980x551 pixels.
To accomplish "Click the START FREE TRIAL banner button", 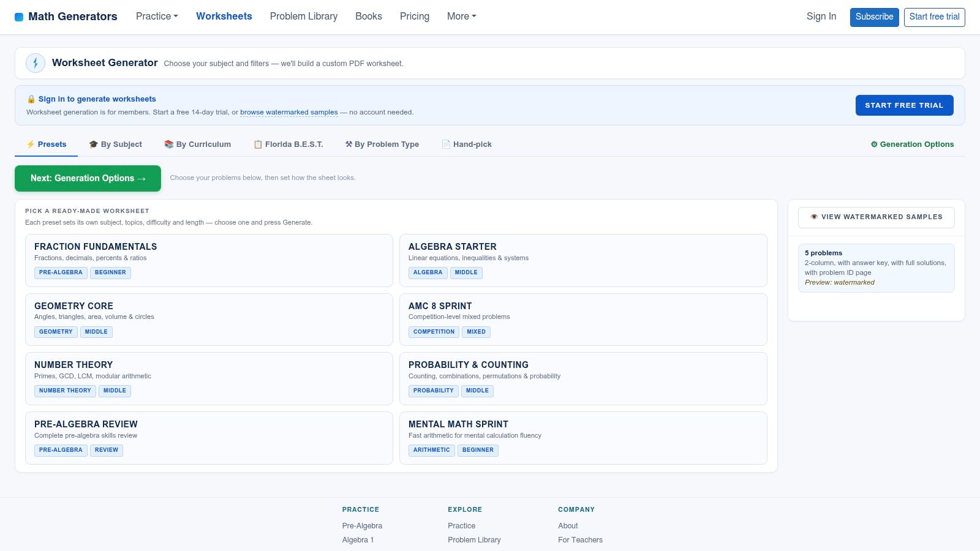I will tap(905, 105).
